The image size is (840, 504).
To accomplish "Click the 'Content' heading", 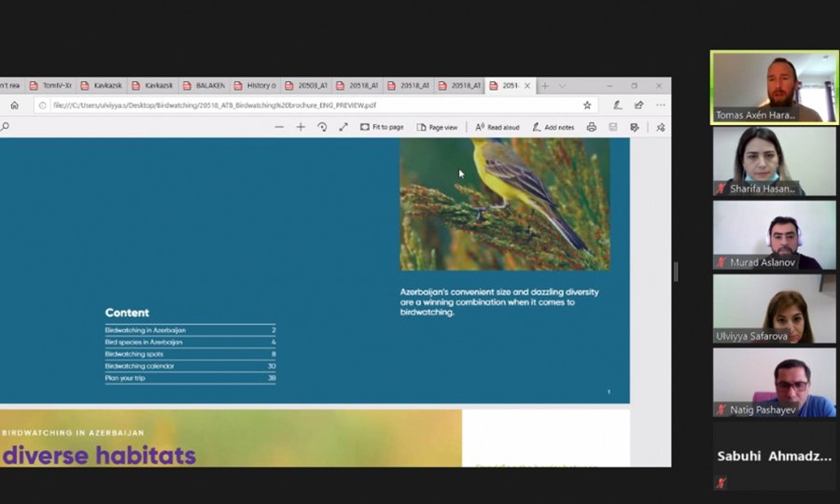I will coord(127,313).
